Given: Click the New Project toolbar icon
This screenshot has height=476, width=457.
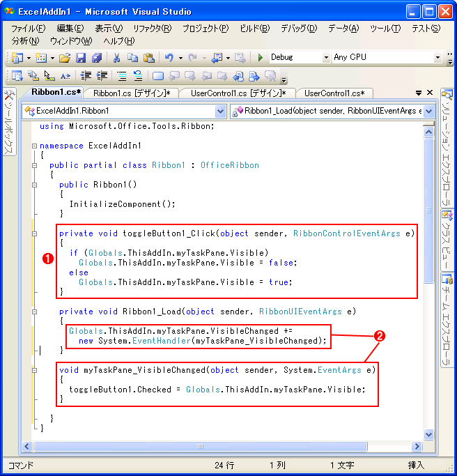Looking at the screenshot, I should (x=17, y=57).
